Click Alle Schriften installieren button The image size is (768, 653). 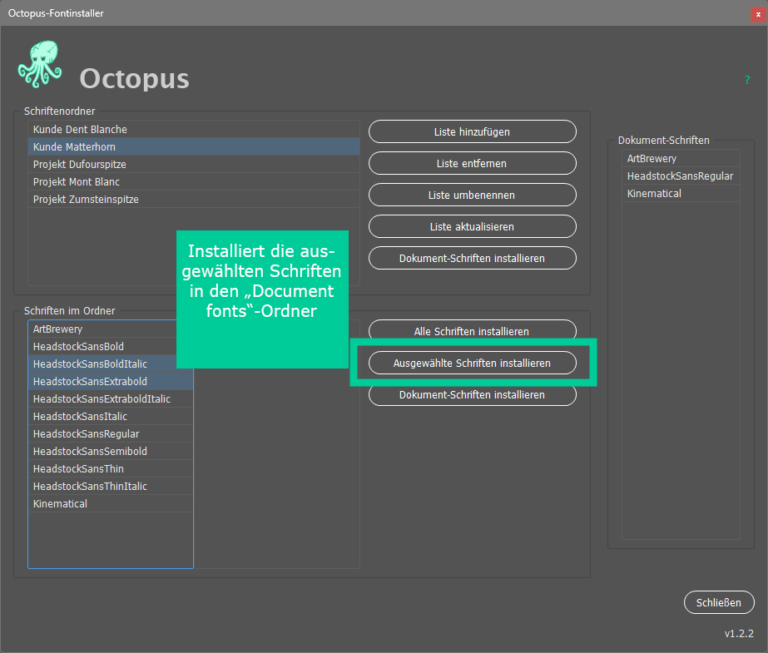tap(472, 331)
